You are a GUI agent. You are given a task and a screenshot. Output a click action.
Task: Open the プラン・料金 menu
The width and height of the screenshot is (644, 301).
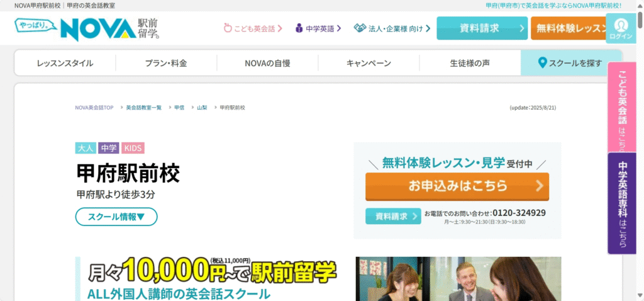(x=166, y=63)
